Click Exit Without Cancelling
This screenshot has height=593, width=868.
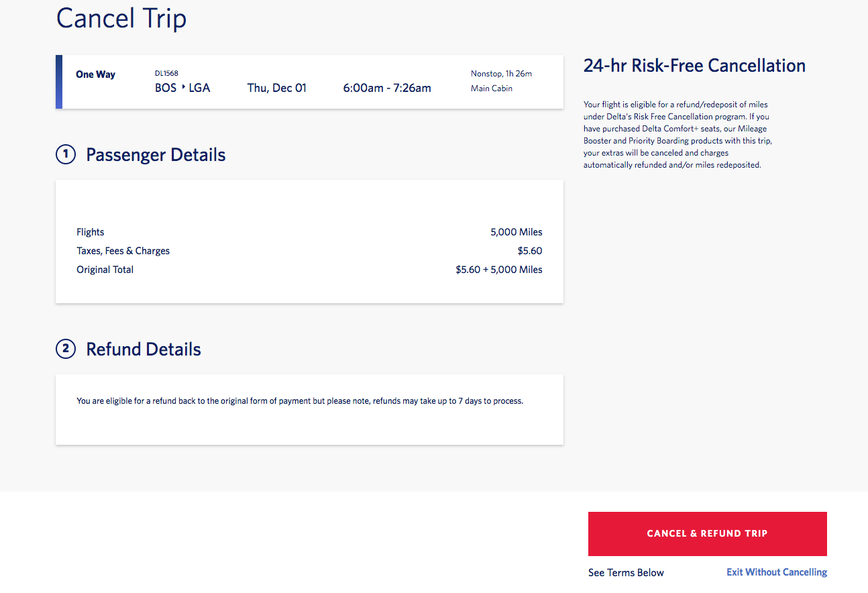776,572
